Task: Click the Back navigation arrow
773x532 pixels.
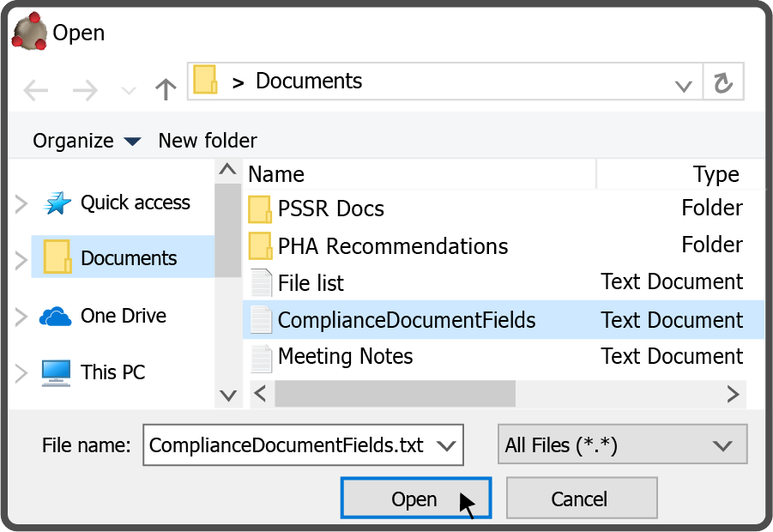Action: click(35, 89)
